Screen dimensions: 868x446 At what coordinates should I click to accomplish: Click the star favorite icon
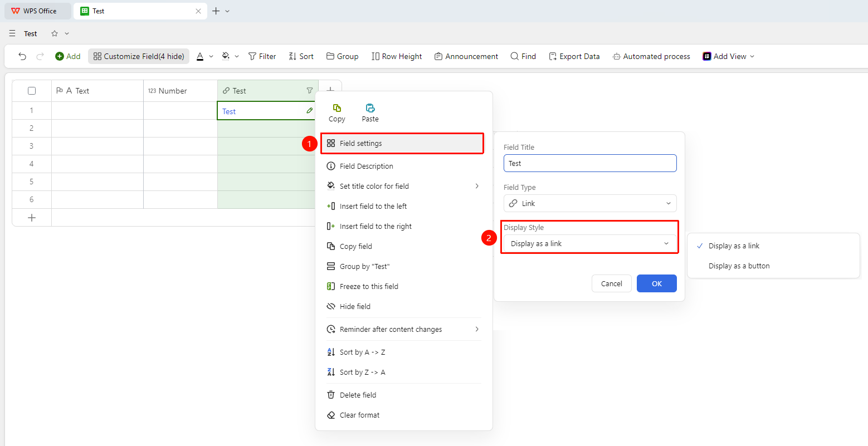point(55,33)
